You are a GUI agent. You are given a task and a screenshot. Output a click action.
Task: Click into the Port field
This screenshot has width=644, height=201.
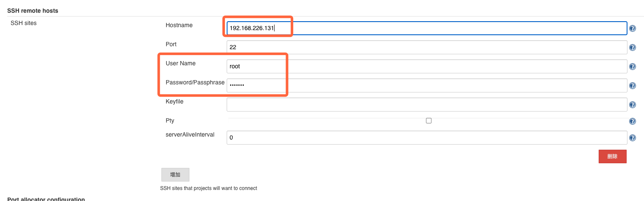(427, 47)
